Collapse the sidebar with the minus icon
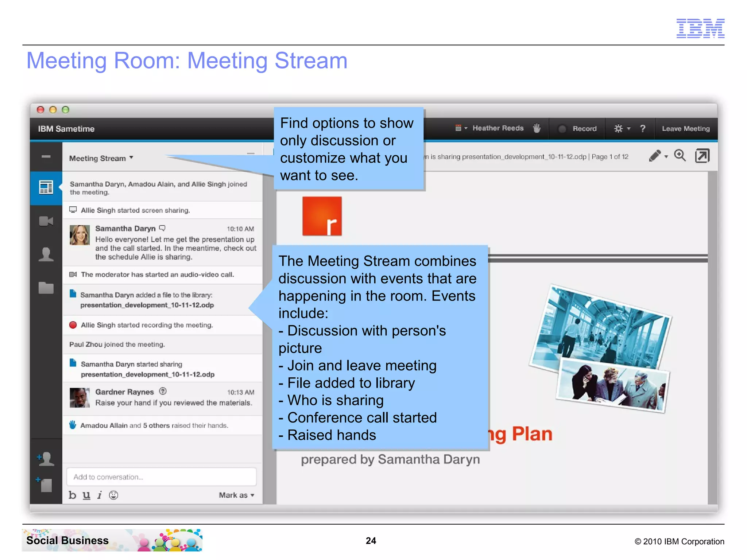Image resolution: width=747 pixels, height=560 pixels. click(x=46, y=157)
